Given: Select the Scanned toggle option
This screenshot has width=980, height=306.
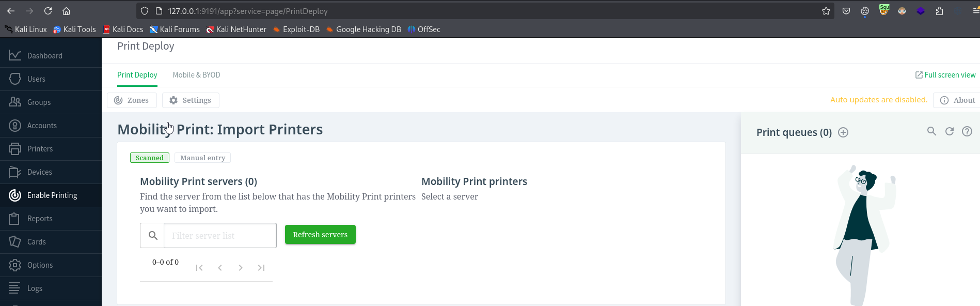Looking at the screenshot, I should [150, 158].
